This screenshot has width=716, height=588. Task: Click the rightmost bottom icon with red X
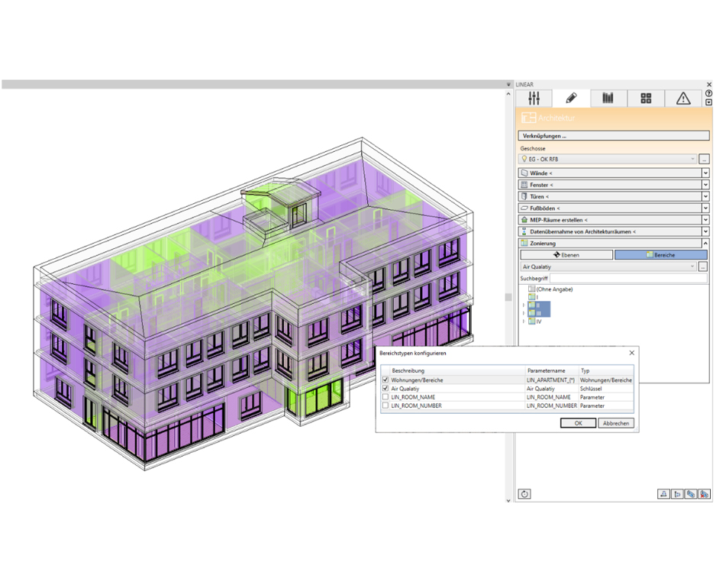tap(704, 494)
